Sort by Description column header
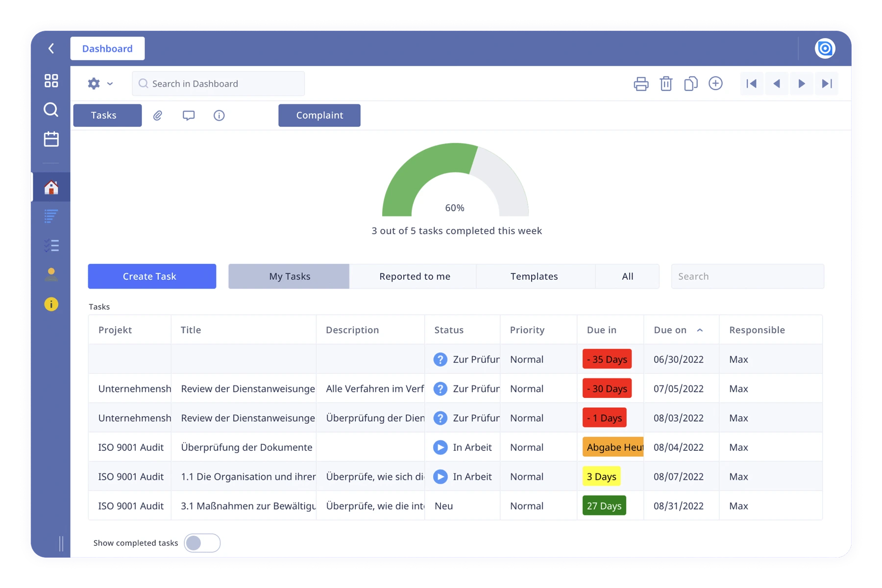 point(370,330)
